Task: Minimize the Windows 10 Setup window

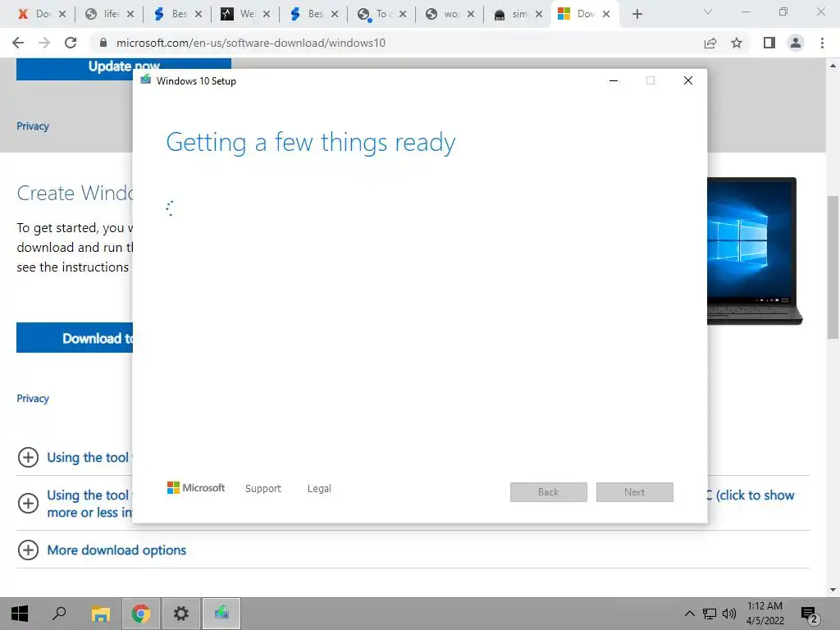Action: (614, 80)
